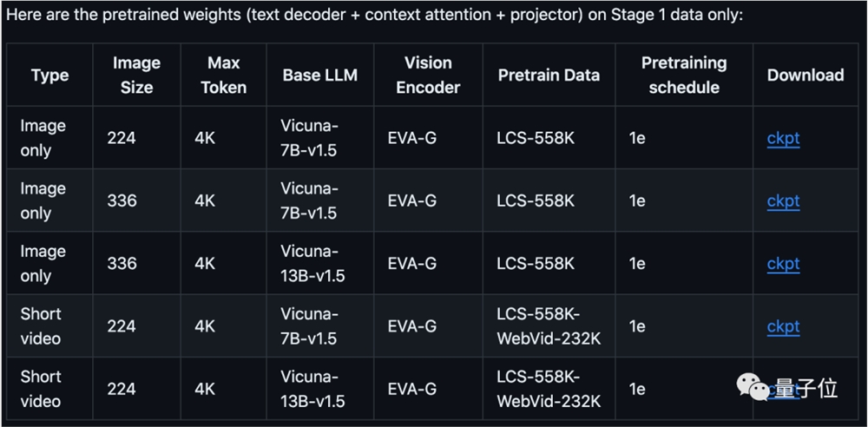This screenshot has height=427, width=868.
Task: Click the Image Size column header
Action: pyautogui.click(x=136, y=76)
